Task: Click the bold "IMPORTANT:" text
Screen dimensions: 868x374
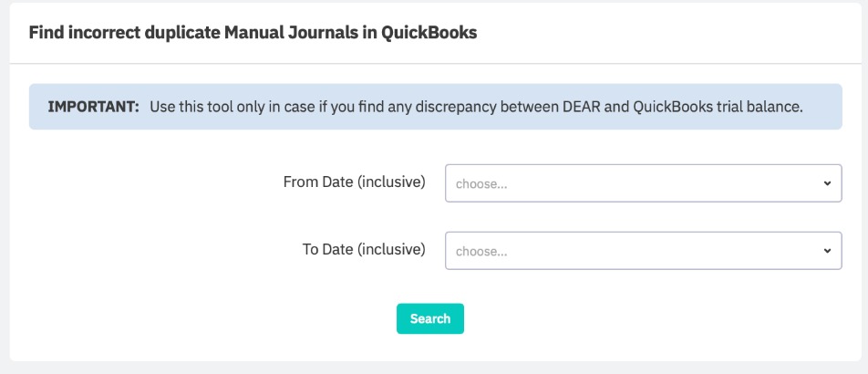Action: point(93,107)
